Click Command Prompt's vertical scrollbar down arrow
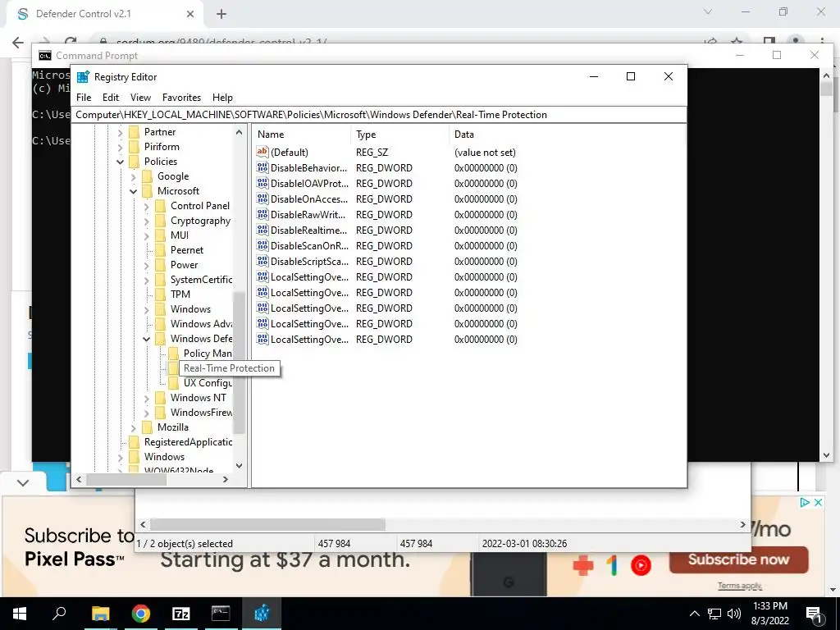The width and height of the screenshot is (840, 630). coord(826,455)
